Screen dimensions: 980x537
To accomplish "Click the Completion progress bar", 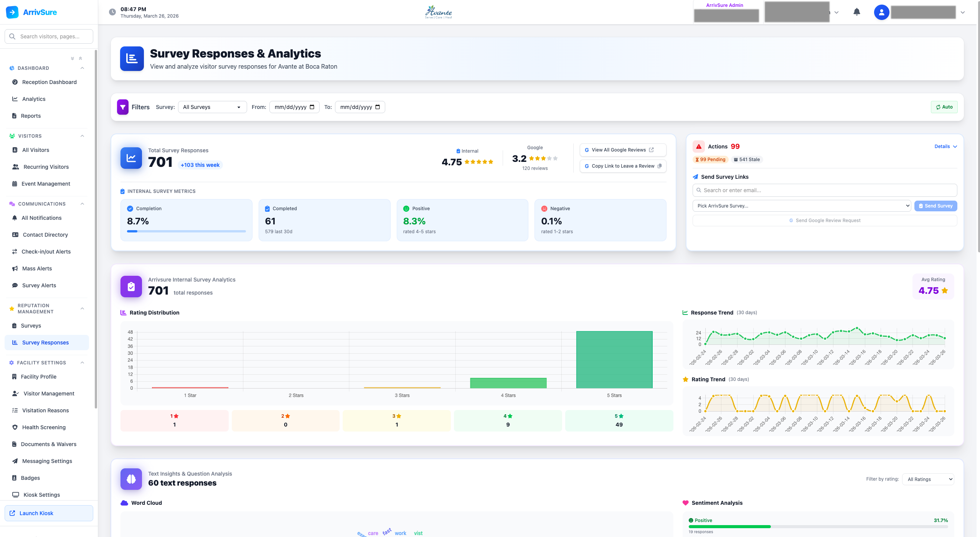I will [186, 231].
